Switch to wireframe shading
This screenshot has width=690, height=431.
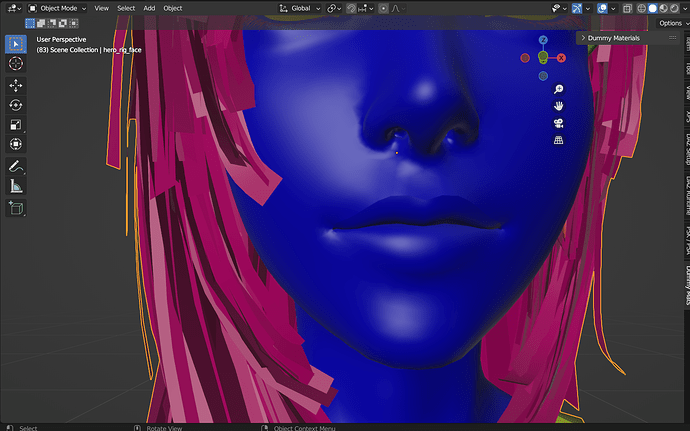pyautogui.click(x=642, y=8)
